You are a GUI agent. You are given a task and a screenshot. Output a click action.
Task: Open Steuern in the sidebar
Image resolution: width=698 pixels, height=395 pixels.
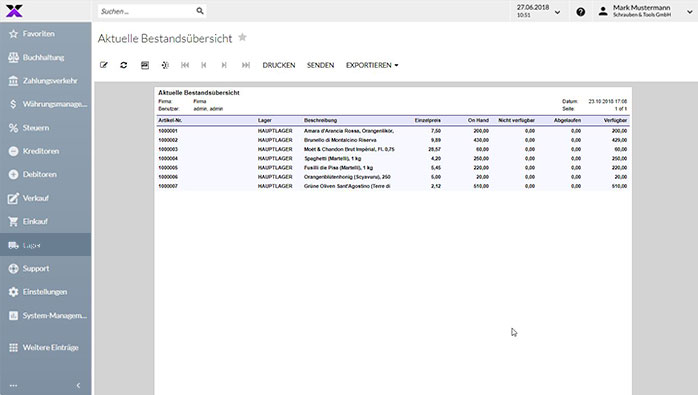[45, 128]
